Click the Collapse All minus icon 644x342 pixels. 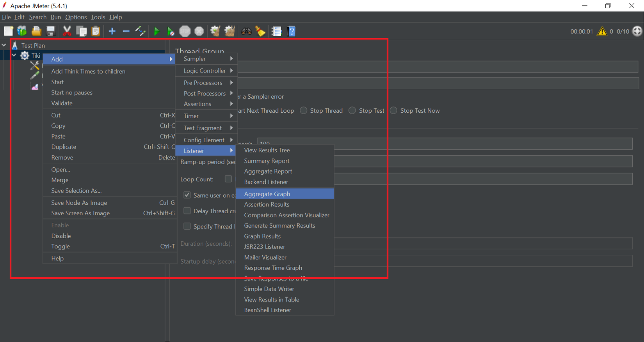click(126, 31)
